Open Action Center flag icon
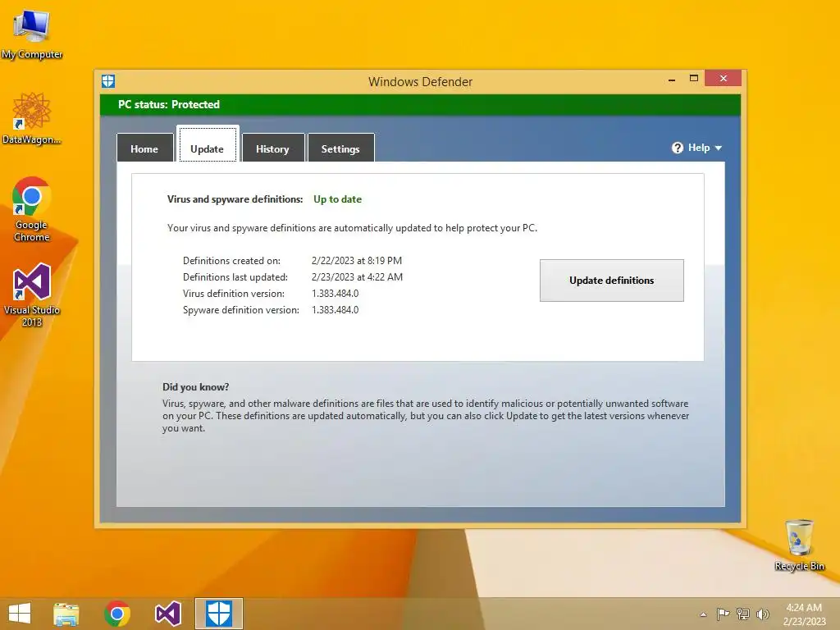This screenshot has height=630, width=840. pos(724,614)
